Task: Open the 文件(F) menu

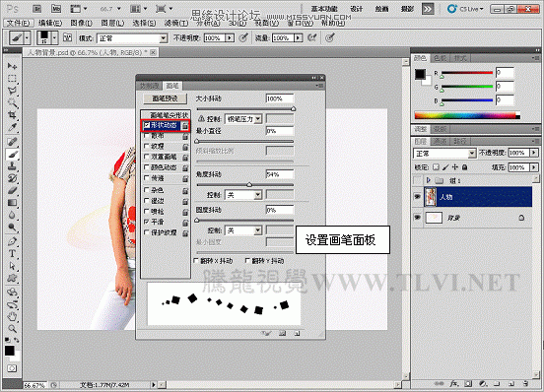Action: [x=19, y=23]
